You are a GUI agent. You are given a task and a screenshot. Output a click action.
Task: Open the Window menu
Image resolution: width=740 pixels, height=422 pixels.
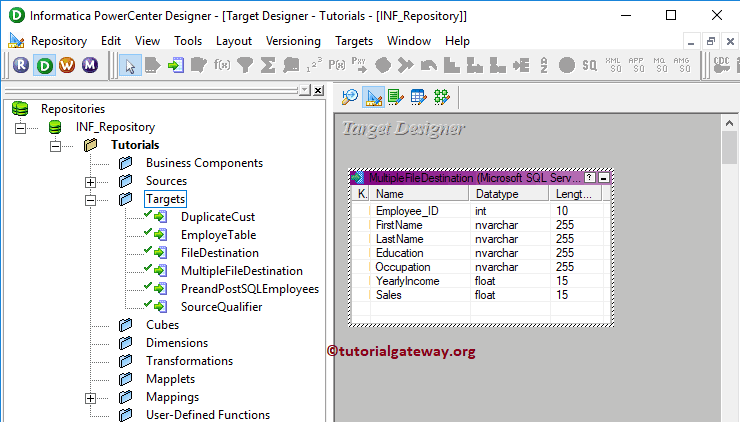point(409,41)
